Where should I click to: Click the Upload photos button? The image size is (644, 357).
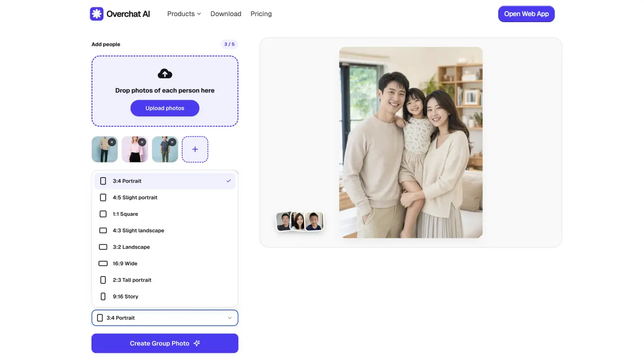165,108
